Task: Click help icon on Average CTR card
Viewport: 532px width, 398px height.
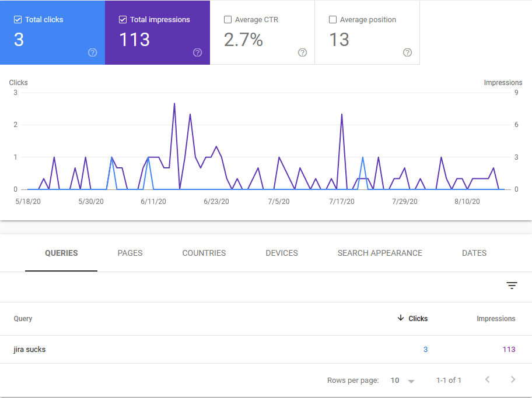Action: [x=302, y=52]
